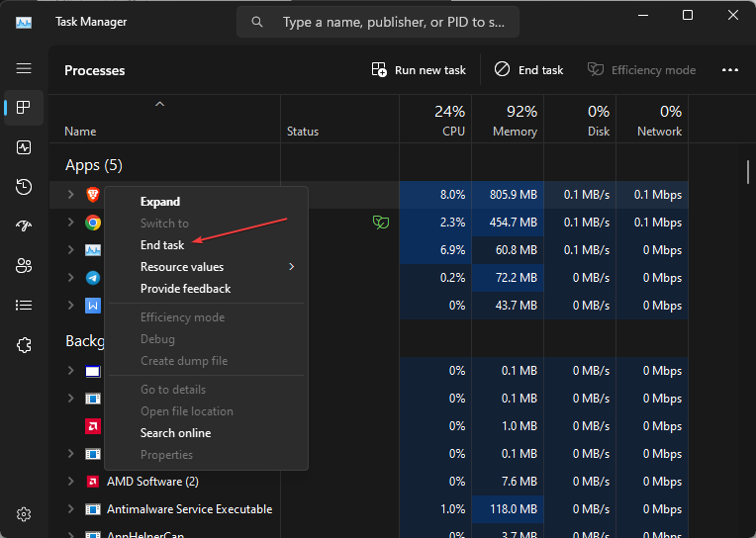756x538 pixels.
Task: Click Run new task button
Action: (419, 70)
